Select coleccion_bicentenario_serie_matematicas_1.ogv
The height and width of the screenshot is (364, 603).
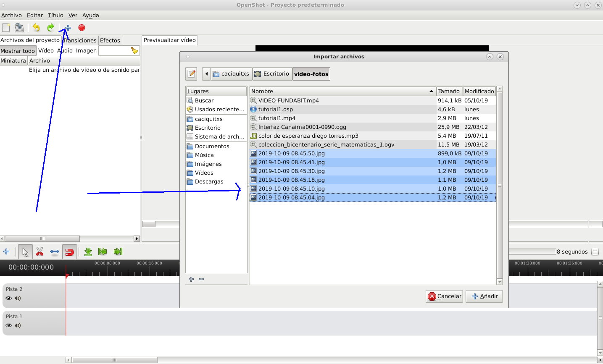[373, 145]
